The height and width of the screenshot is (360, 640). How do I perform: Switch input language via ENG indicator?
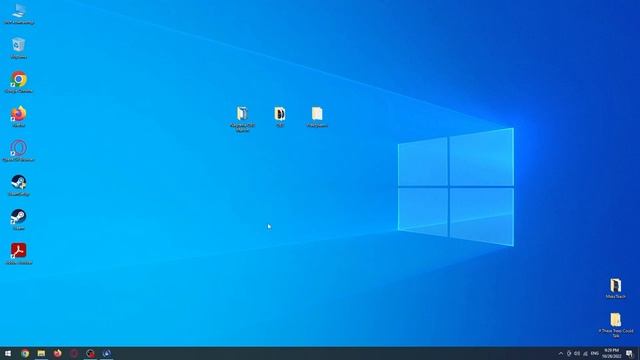click(595, 353)
